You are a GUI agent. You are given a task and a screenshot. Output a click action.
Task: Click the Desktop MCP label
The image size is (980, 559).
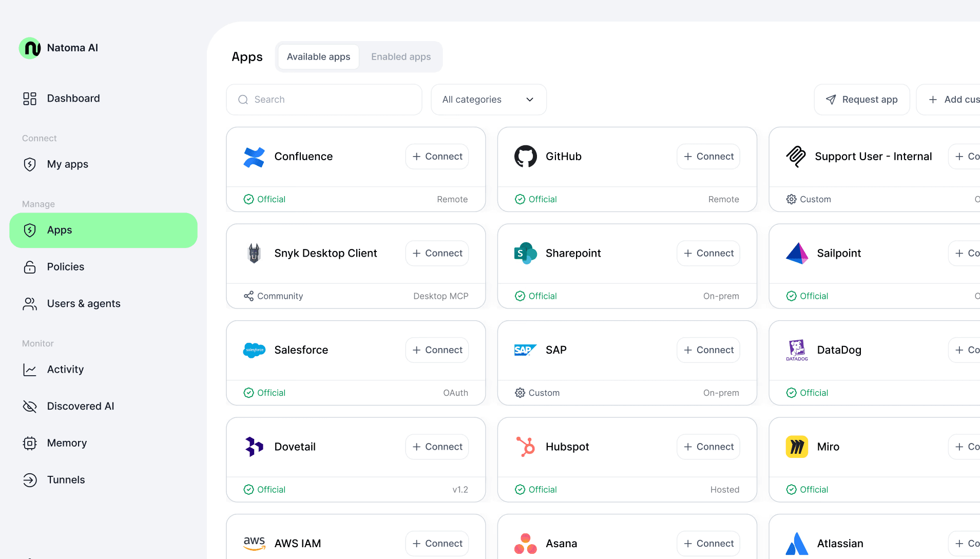pos(441,296)
